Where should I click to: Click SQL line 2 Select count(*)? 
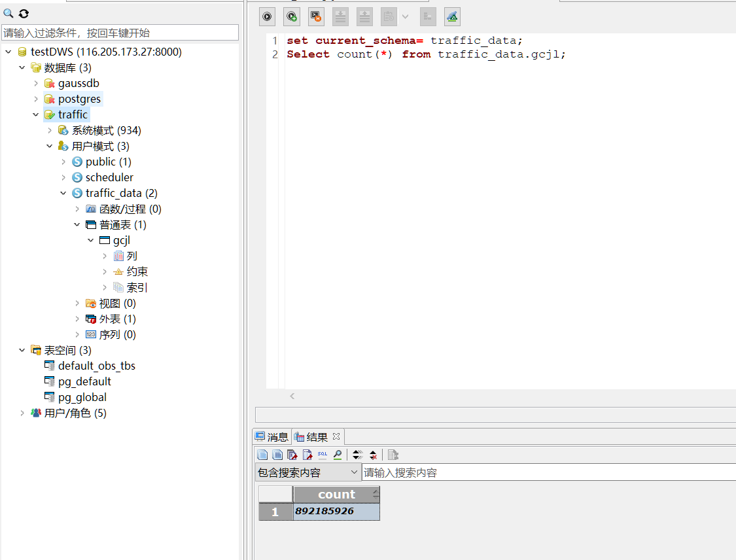[x=426, y=54]
